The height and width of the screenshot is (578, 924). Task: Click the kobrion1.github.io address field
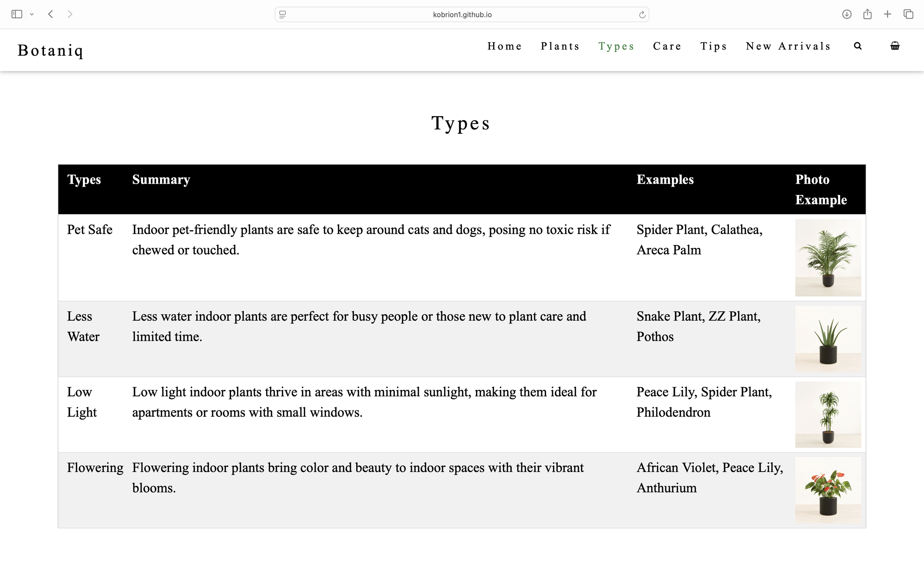pos(462,14)
